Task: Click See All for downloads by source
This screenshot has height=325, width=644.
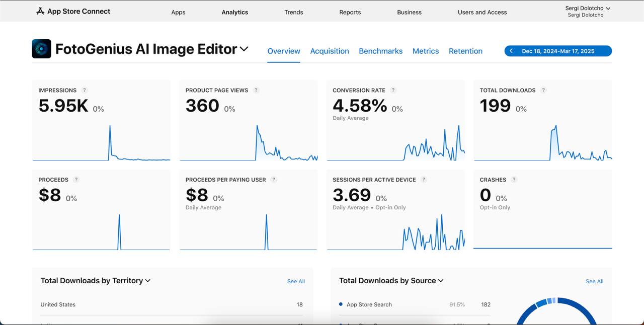Action: point(594,281)
